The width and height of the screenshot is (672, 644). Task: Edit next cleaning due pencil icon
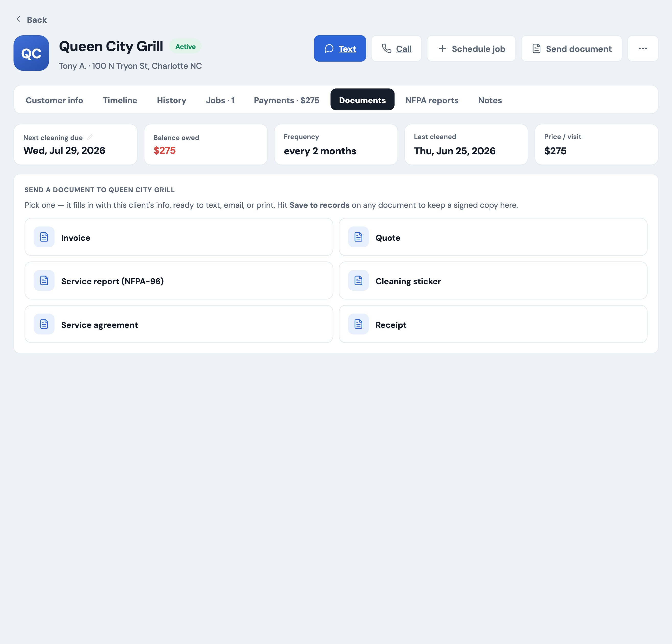click(x=90, y=137)
